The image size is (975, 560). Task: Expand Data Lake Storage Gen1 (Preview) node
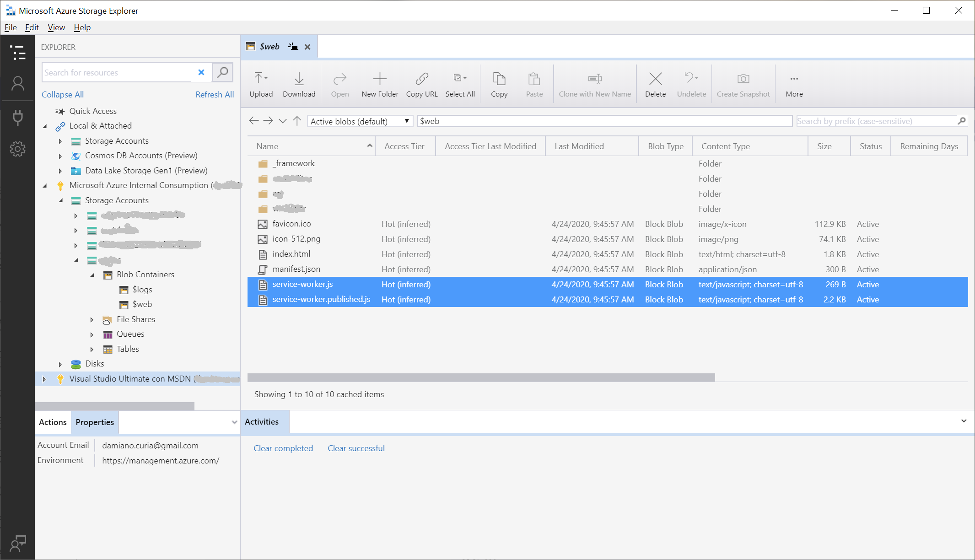pyautogui.click(x=60, y=171)
